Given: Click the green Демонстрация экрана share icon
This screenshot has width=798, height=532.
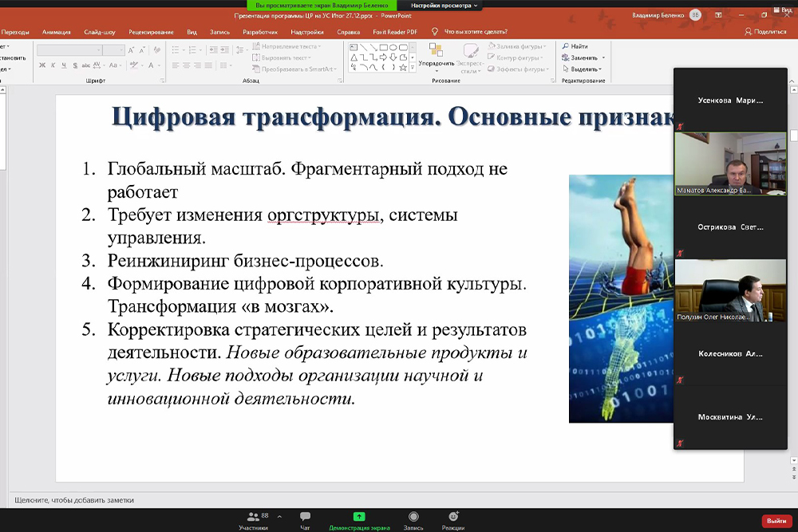Looking at the screenshot, I should [x=359, y=517].
